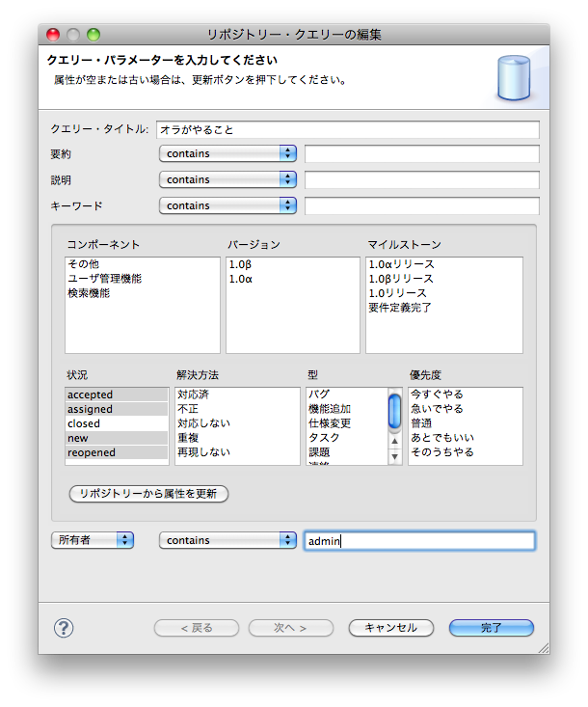Select '要件定義完了' milestone

[x=399, y=308]
